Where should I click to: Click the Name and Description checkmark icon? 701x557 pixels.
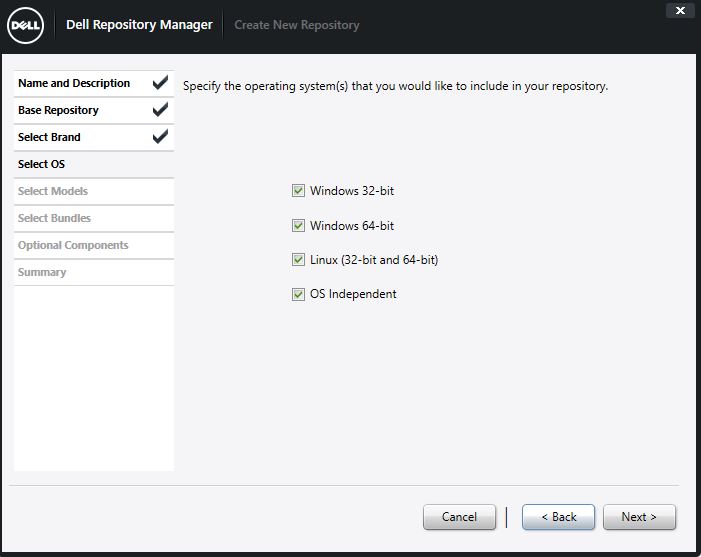(x=160, y=82)
